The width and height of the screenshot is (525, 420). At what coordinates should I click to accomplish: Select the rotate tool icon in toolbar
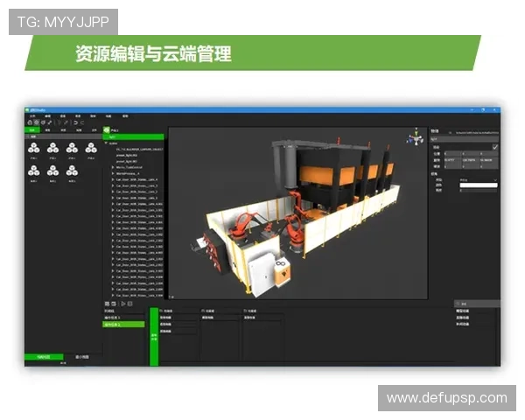click(x=43, y=122)
